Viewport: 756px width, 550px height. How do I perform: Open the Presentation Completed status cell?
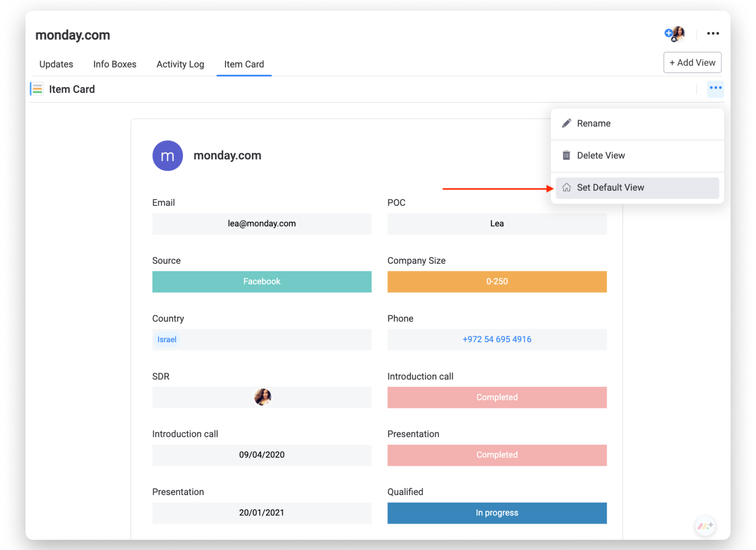pos(497,455)
